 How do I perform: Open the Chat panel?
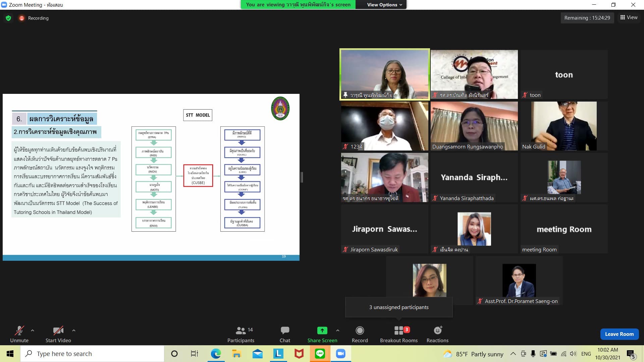(285, 331)
